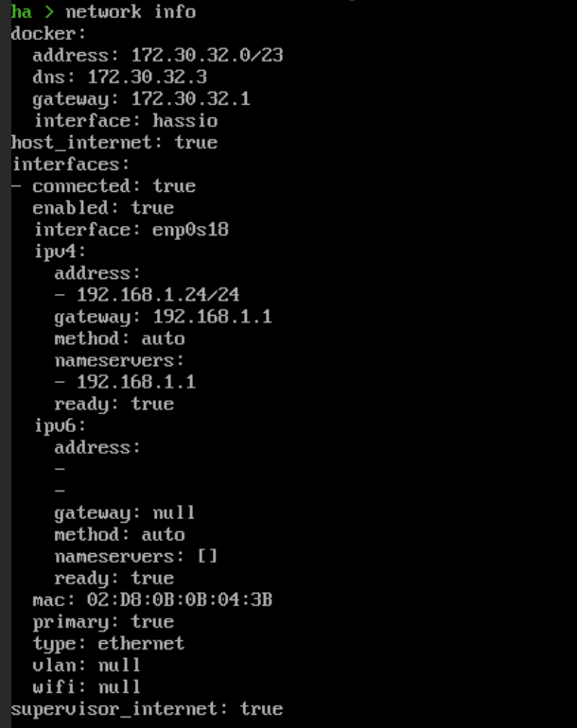Click the host_internet true line
Image resolution: width=577 pixels, height=728 pixels.
(x=114, y=143)
